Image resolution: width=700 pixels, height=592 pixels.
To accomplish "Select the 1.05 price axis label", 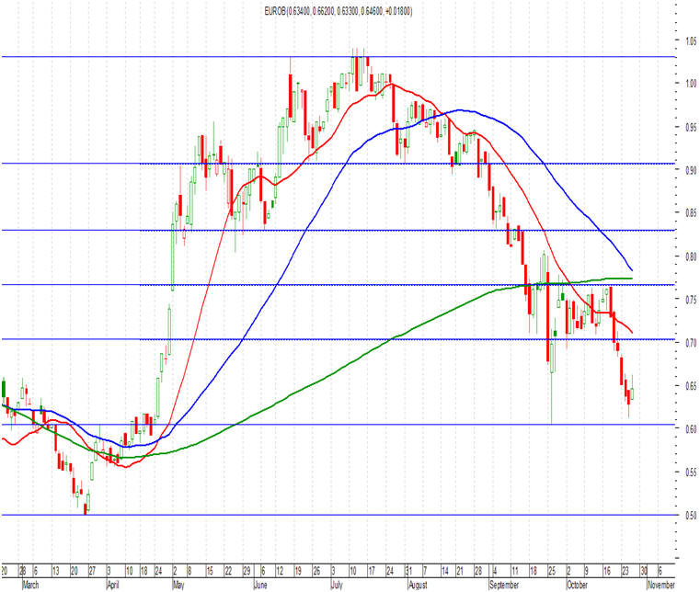I will (x=691, y=41).
